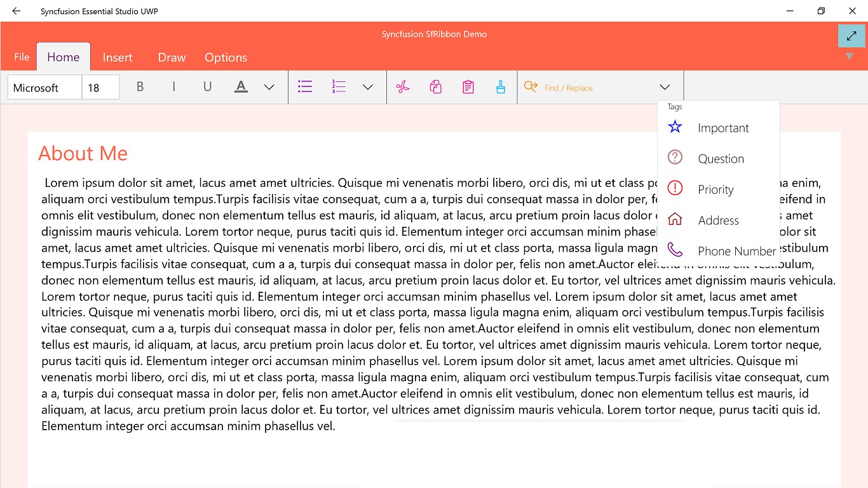The height and width of the screenshot is (488, 868).
Task: Toggle Italic formatting button
Action: point(173,87)
